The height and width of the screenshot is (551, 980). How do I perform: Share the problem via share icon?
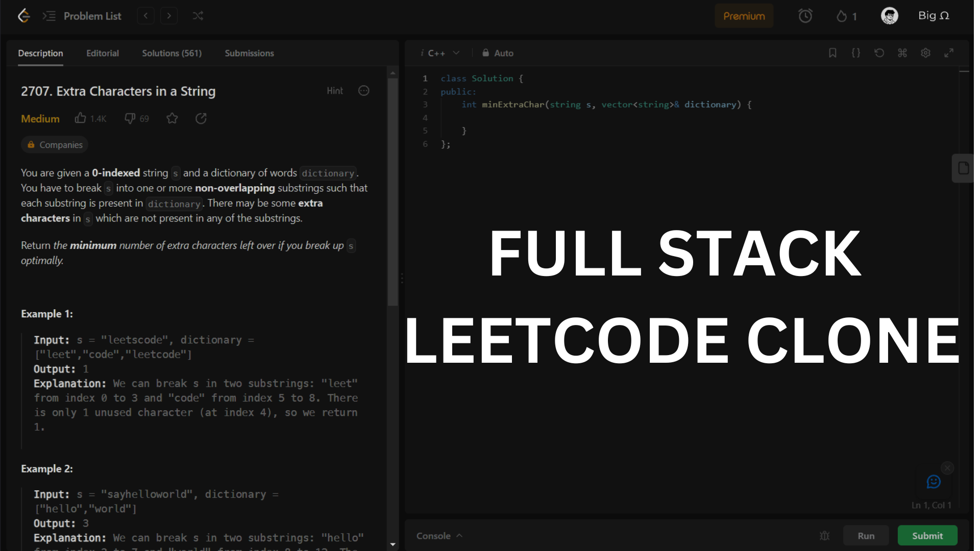[201, 118]
